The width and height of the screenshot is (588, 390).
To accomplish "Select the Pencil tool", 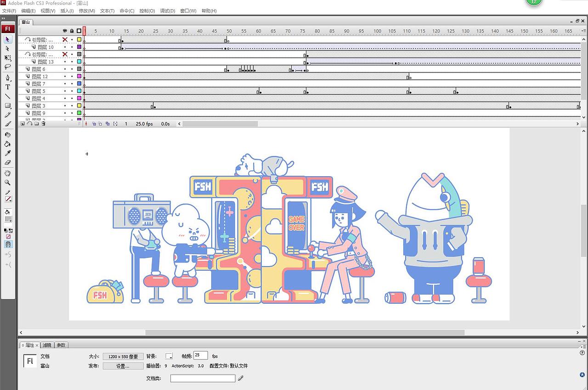I will point(7,115).
